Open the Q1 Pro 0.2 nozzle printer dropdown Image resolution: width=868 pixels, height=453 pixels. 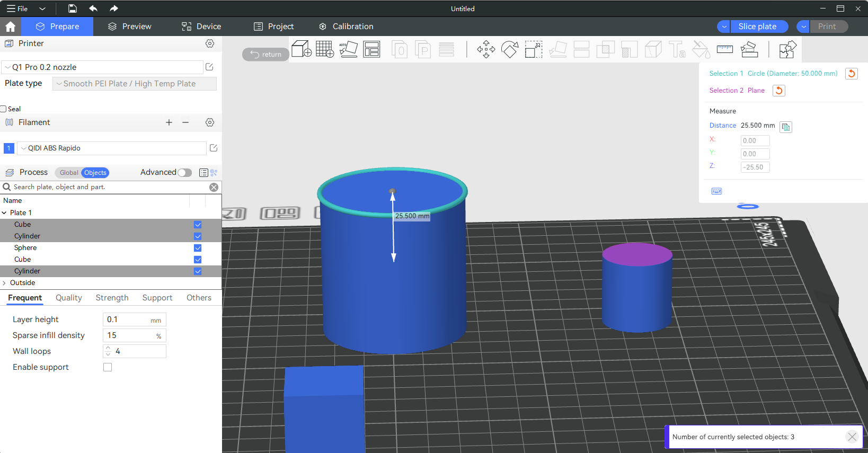point(102,67)
